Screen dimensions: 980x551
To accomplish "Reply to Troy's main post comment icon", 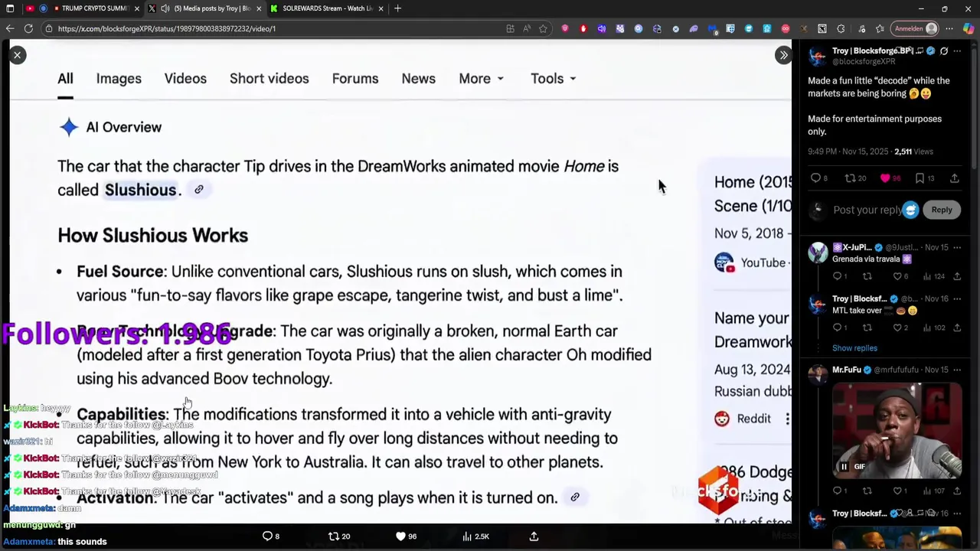I will (x=816, y=178).
